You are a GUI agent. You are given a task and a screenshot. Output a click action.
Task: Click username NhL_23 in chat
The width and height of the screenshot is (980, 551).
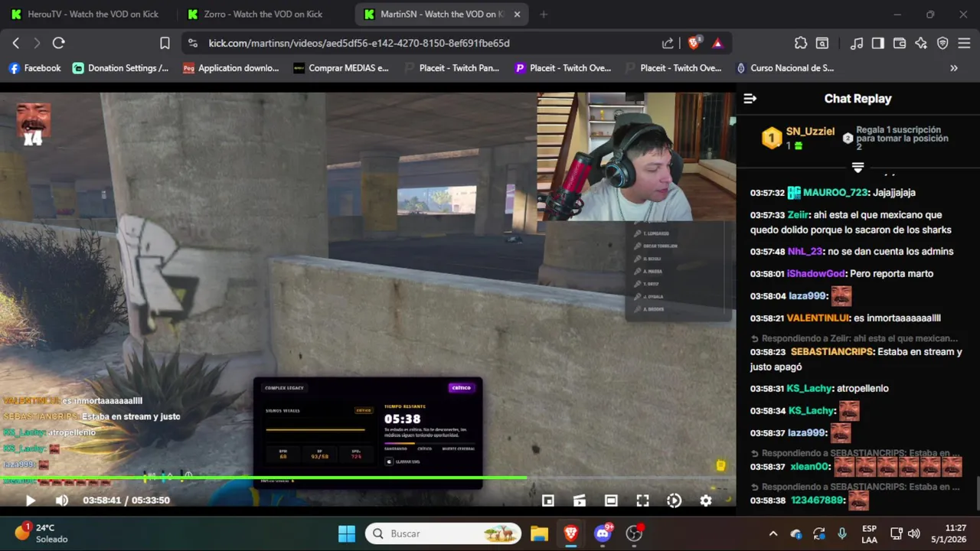tap(805, 252)
